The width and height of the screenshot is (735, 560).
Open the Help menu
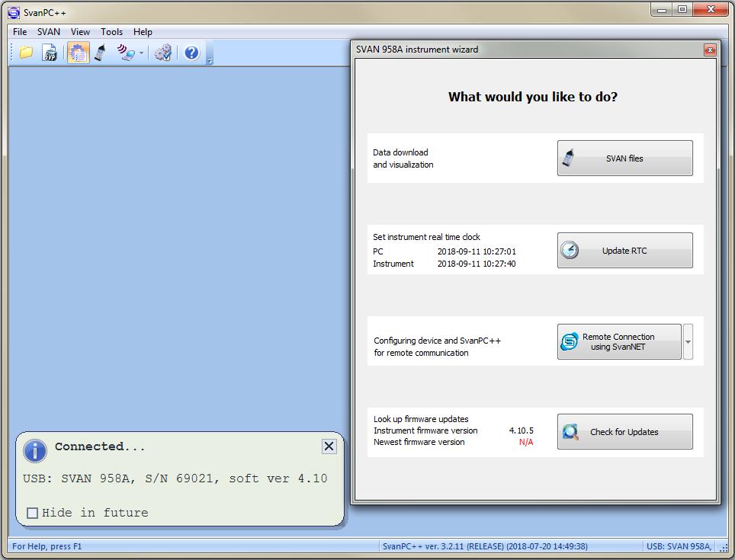tap(143, 32)
